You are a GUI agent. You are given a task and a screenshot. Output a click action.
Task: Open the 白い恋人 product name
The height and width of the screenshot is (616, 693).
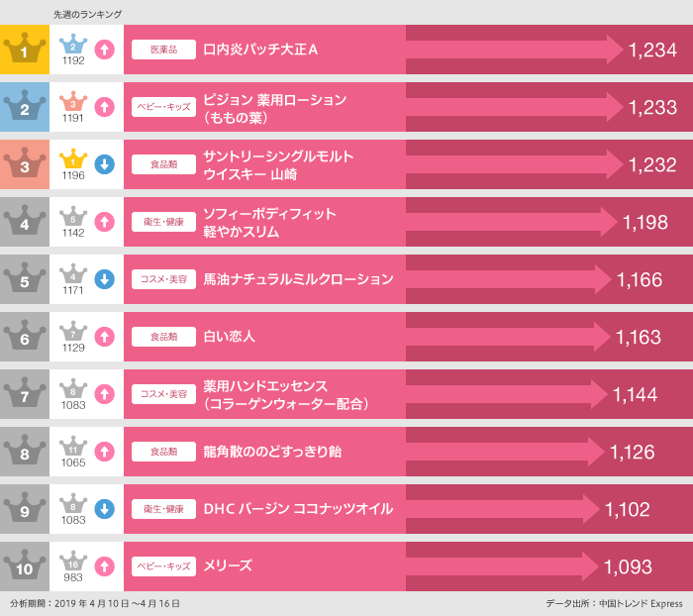(229, 337)
